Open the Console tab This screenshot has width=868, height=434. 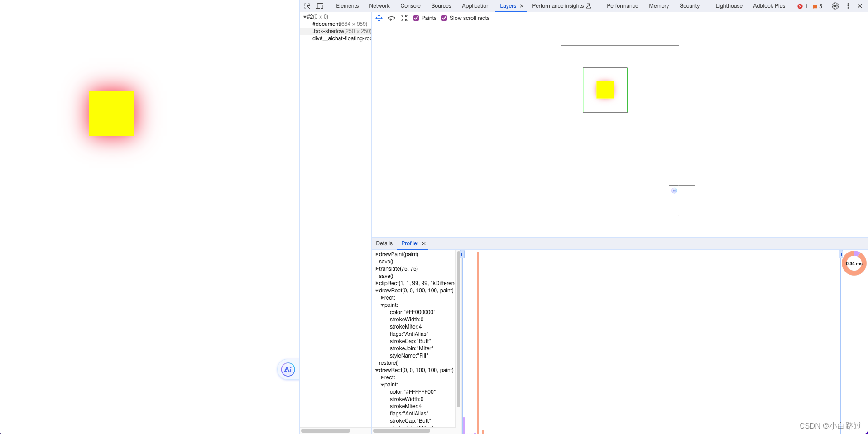click(x=410, y=6)
